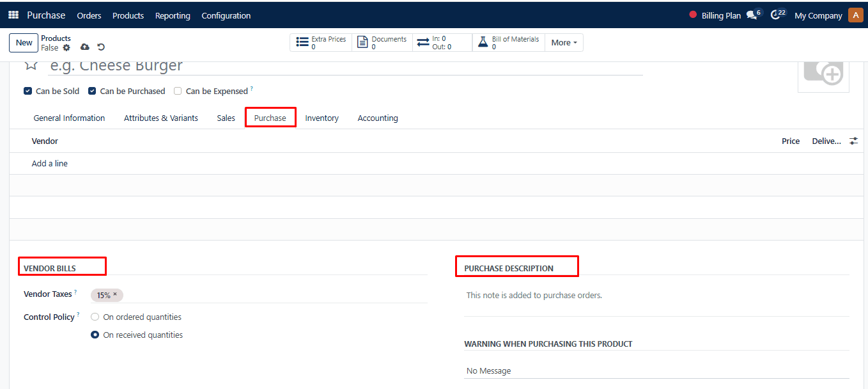
Task: Click the Purchase app title
Action: [46, 15]
